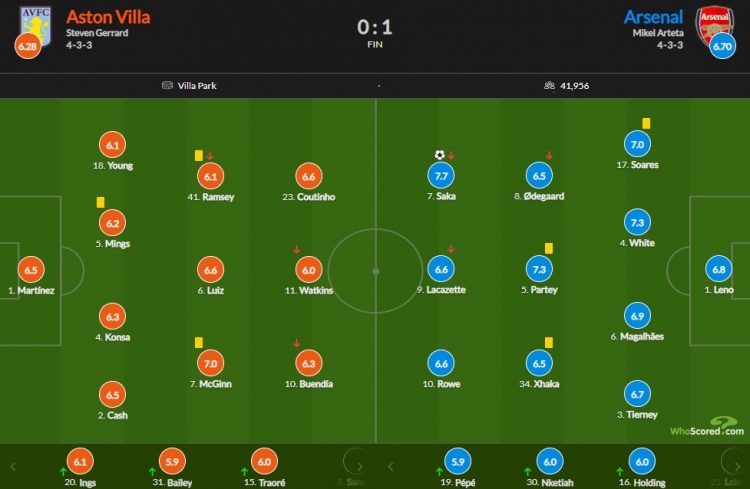Show previous Aston Villa substitutes
The image size is (750, 489).
coord(13,466)
